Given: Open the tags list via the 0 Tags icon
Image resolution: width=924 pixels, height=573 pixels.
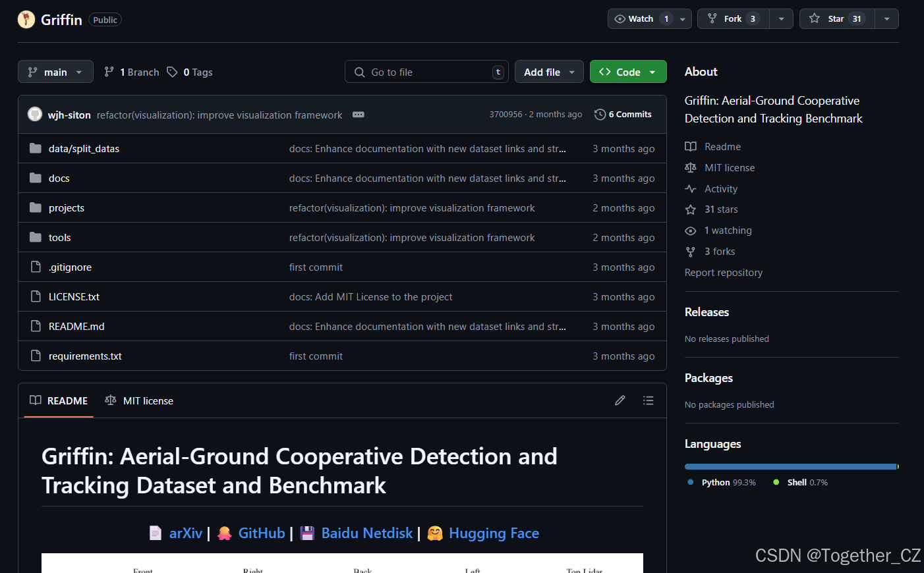Looking at the screenshot, I should coord(172,72).
